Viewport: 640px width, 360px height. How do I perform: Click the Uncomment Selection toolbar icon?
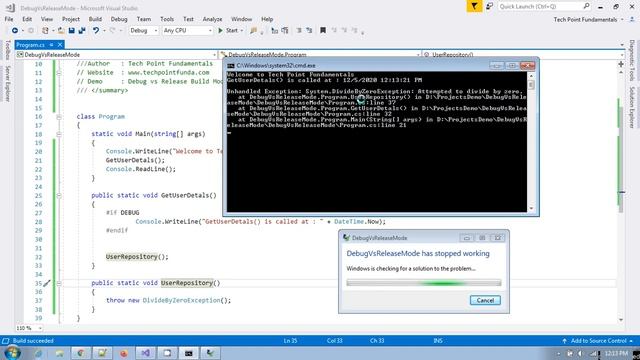309,31
